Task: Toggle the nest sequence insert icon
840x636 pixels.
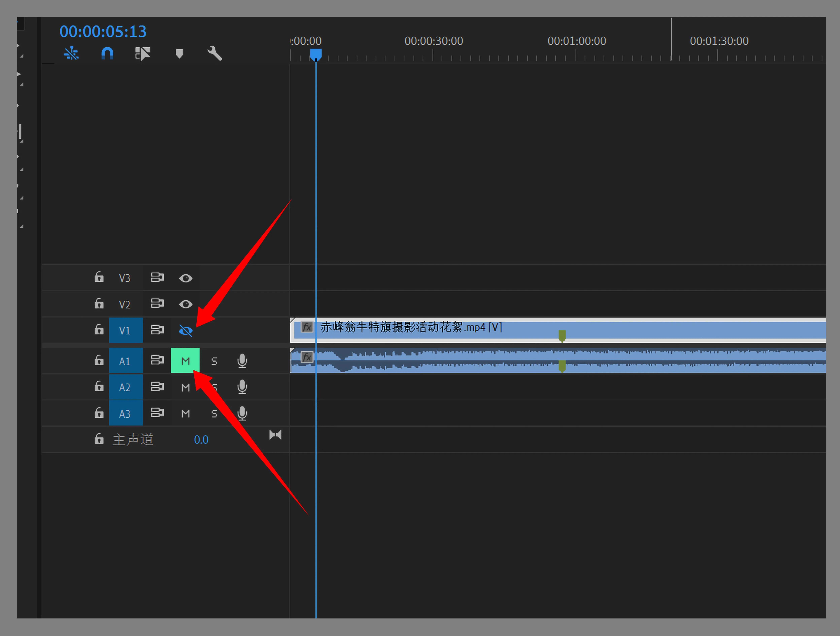Action: pyautogui.click(x=71, y=53)
